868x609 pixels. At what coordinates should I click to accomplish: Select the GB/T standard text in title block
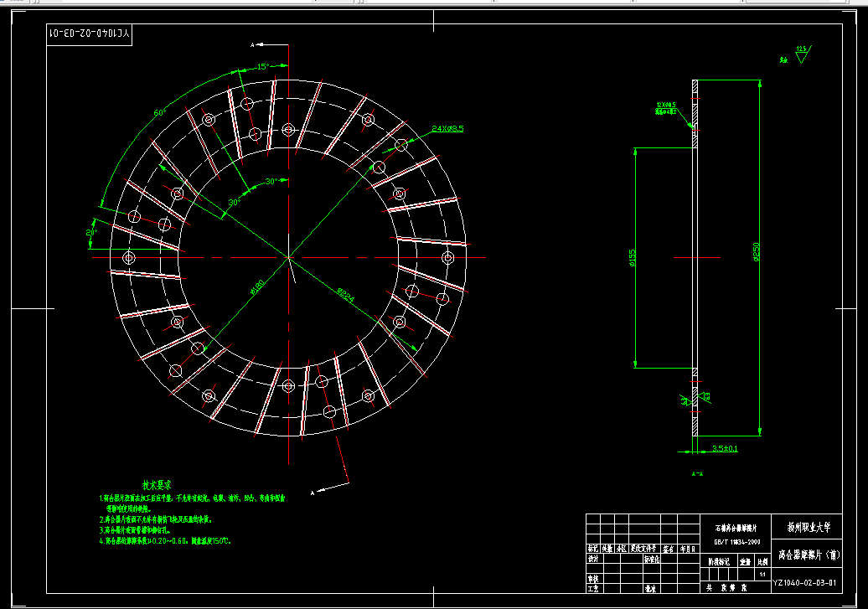click(736, 542)
